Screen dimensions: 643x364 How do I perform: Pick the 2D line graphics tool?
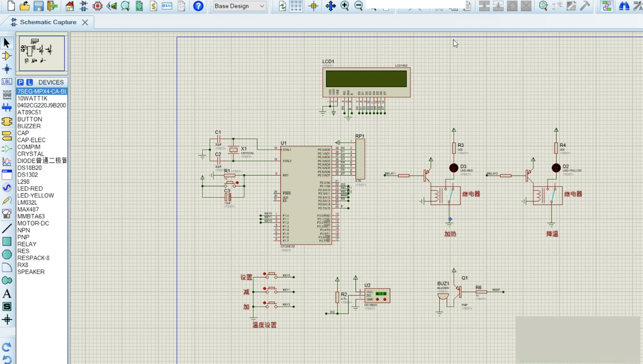click(x=7, y=228)
